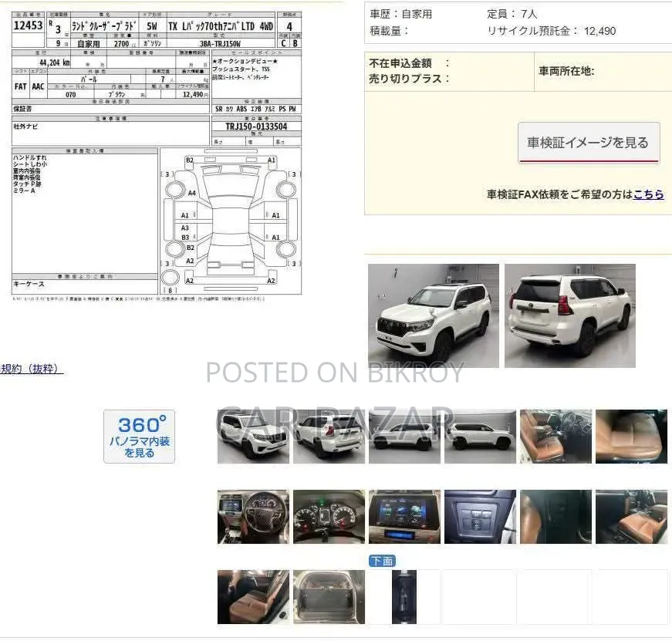Open the 規約（抜粋）link
672x641 pixels.
tap(32, 369)
